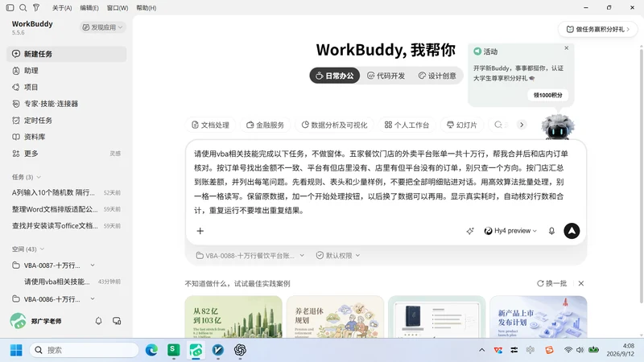644x362 pixels.
Task: Click the 领1000积分 button
Action: pyautogui.click(x=547, y=95)
